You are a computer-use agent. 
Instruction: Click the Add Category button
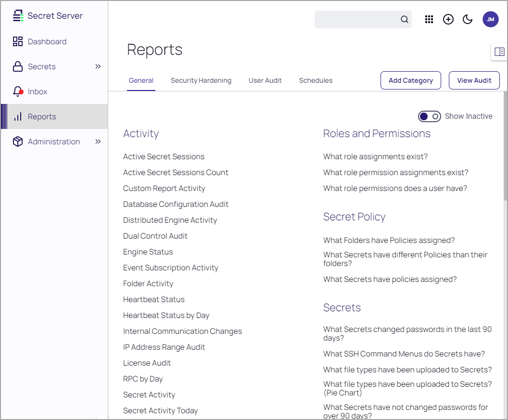pos(410,80)
